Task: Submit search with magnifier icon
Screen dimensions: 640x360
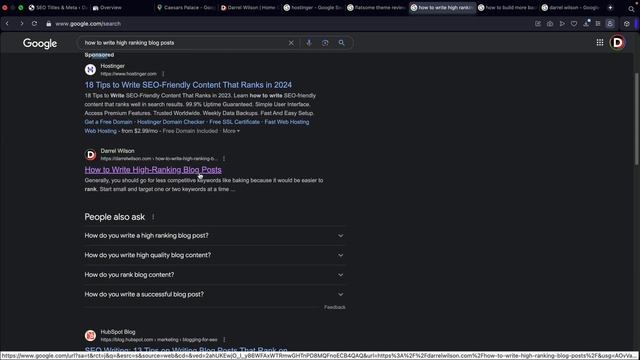Action: (x=341, y=43)
